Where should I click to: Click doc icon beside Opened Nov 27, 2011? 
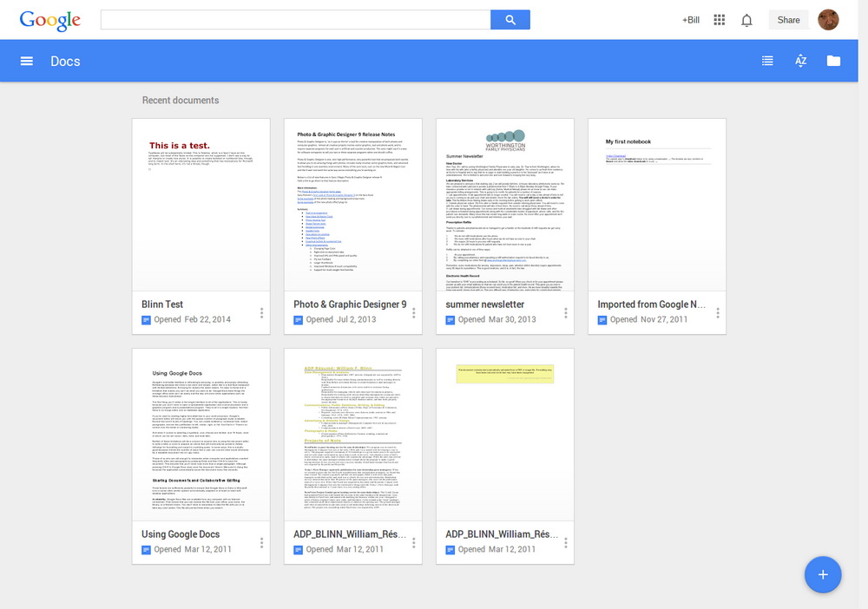point(602,320)
